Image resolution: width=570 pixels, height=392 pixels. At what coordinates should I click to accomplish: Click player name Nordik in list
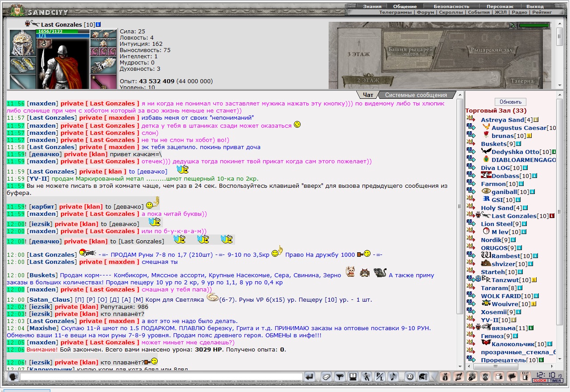[x=491, y=240]
